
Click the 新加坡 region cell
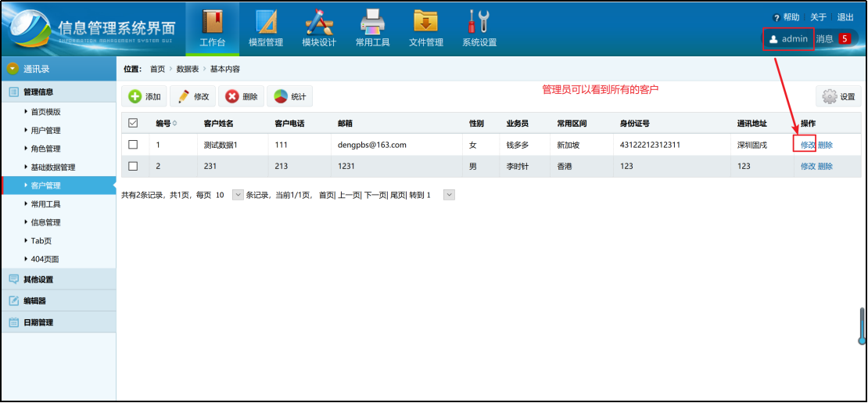pos(568,146)
